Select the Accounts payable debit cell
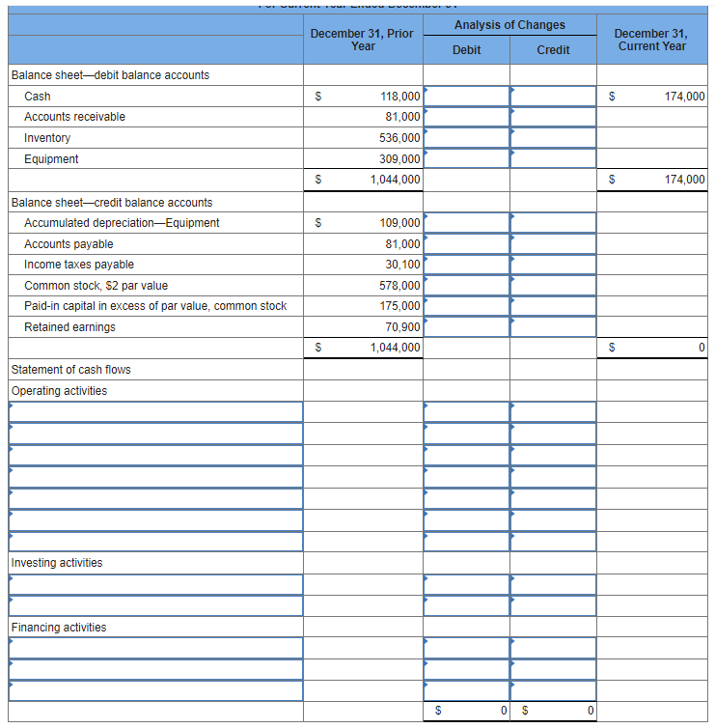 (x=466, y=243)
